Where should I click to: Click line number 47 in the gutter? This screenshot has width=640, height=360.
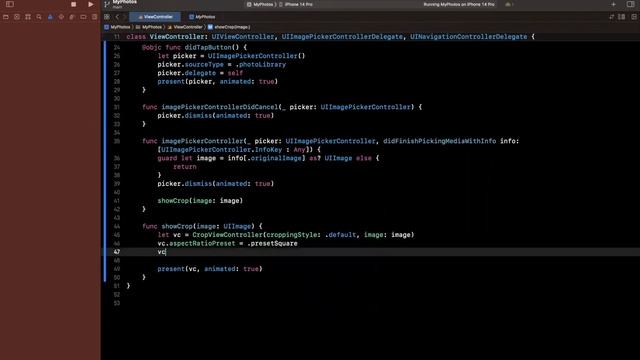click(x=117, y=252)
